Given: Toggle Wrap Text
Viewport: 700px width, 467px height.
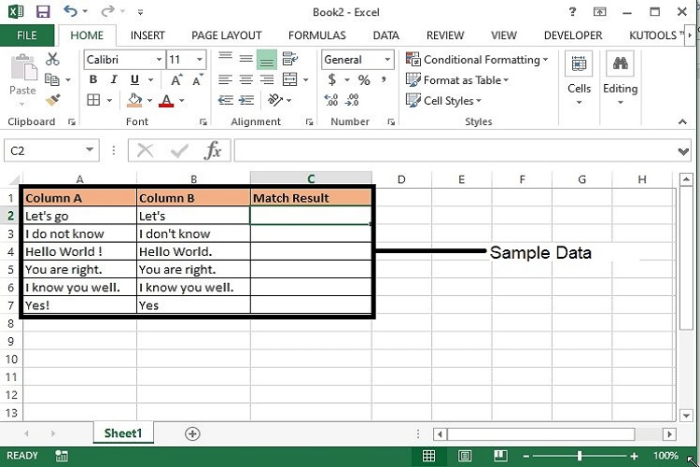Looking at the screenshot, I should click(290, 58).
